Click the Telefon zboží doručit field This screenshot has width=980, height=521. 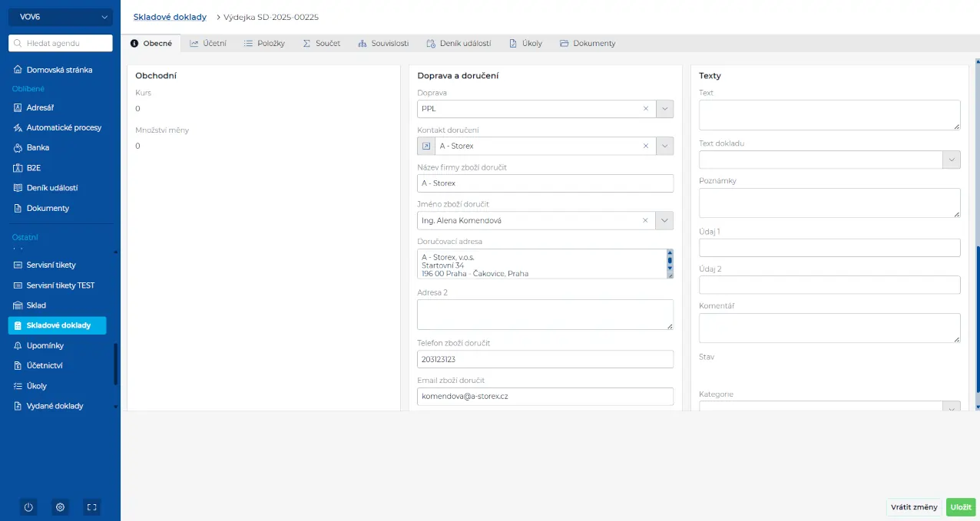pyautogui.click(x=545, y=359)
